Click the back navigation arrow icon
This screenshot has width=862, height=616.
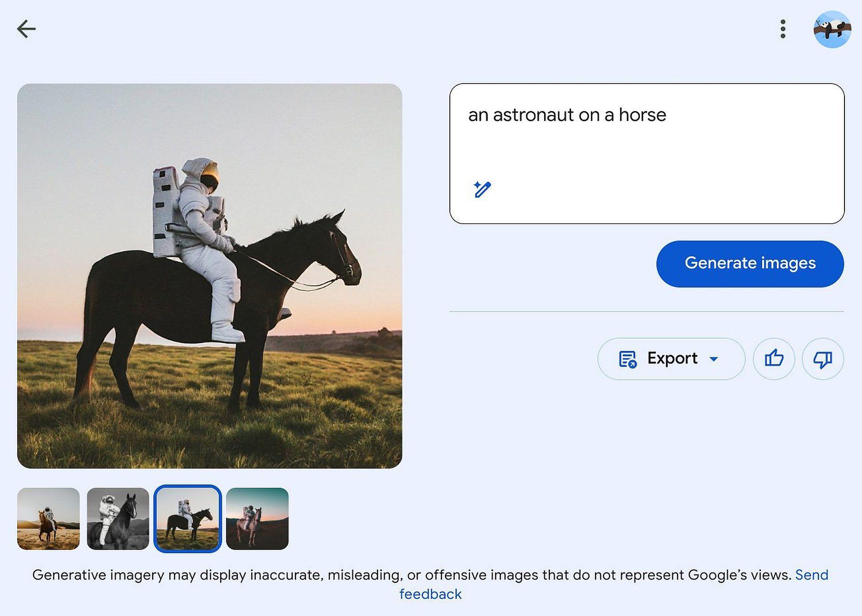point(26,28)
